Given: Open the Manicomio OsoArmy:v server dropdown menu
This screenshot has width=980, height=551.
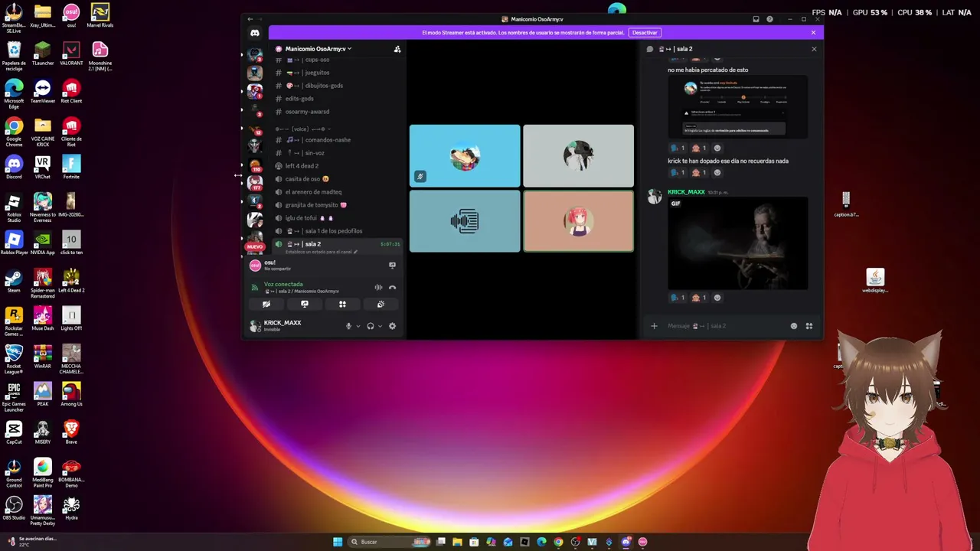Looking at the screenshot, I should point(318,49).
